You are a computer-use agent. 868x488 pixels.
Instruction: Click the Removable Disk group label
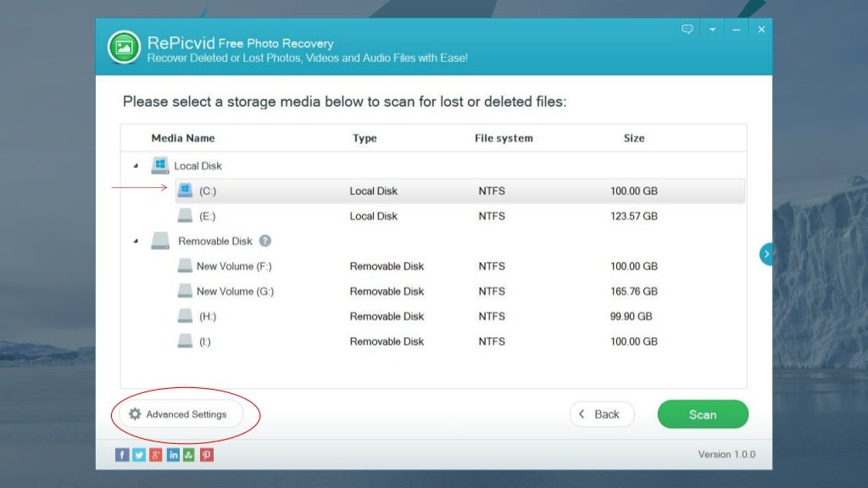click(214, 241)
